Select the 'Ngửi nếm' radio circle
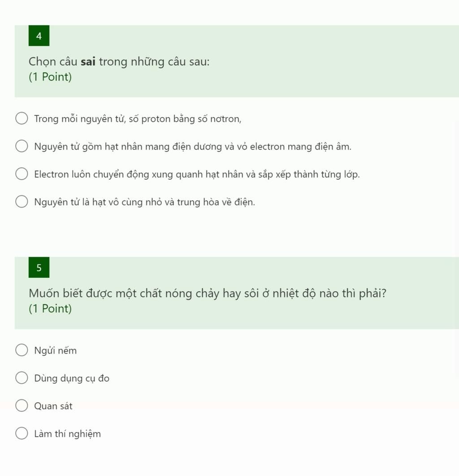 click(22, 350)
